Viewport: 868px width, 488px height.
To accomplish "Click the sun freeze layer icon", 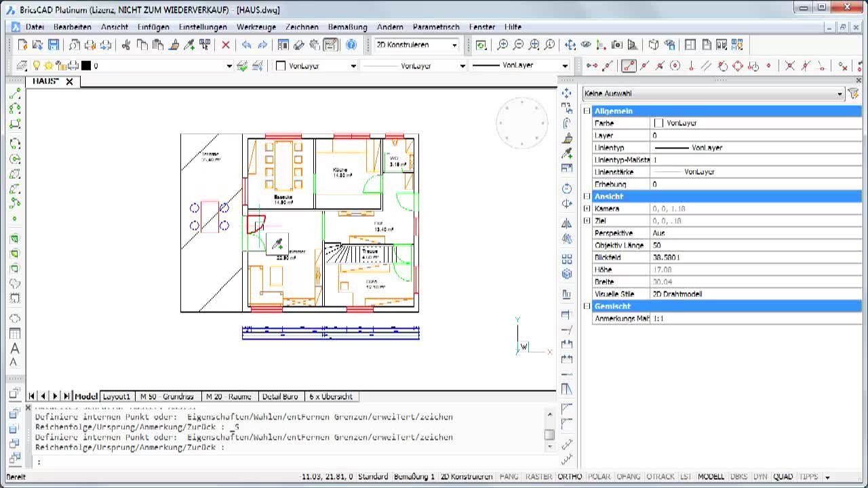I will [x=48, y=66].
